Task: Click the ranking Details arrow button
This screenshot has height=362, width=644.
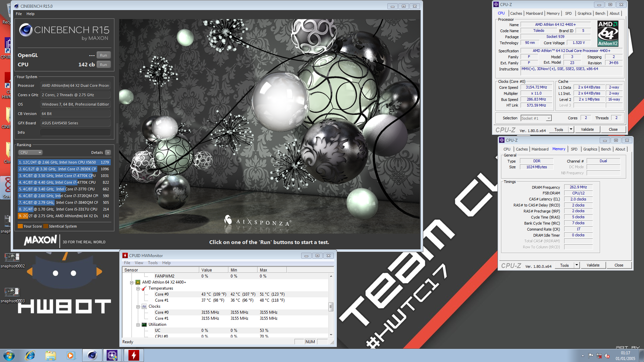Action: coord(108,153)
